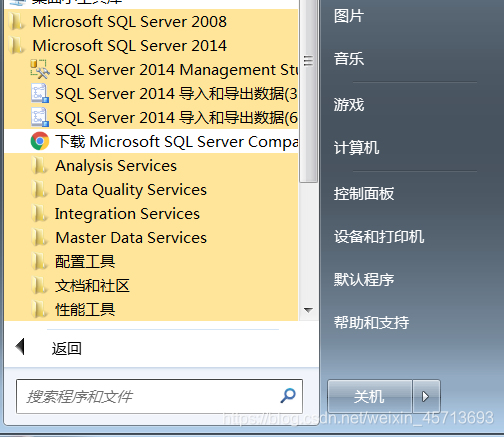Viewport: 504px width, 437px height.
Task: Open SQL Server 2014 Management Studio icon
Action: pyautogui.click(x=40, y=69)
